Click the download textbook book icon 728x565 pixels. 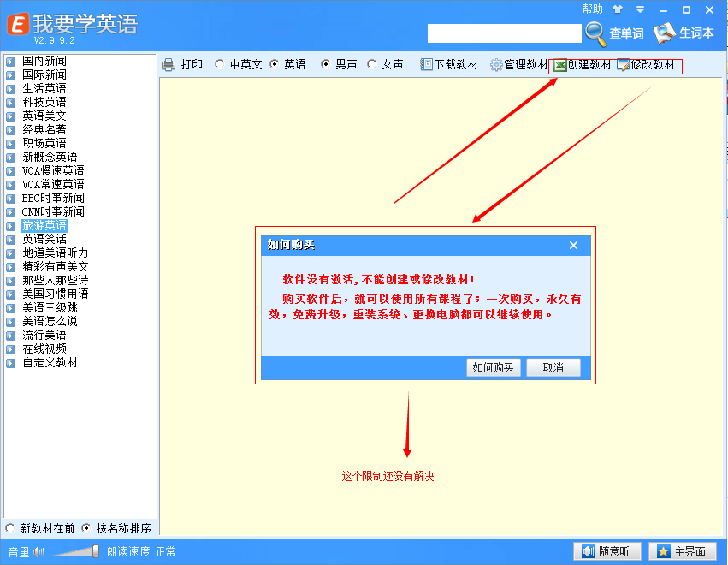pyautogui.click(x=426, y=64)
